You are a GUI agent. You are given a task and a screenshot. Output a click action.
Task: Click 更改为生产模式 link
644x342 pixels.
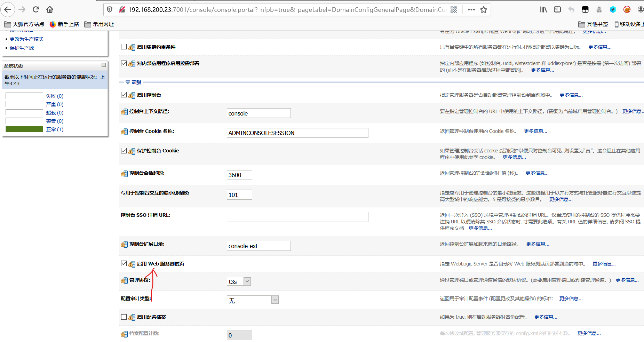(27, 39)
